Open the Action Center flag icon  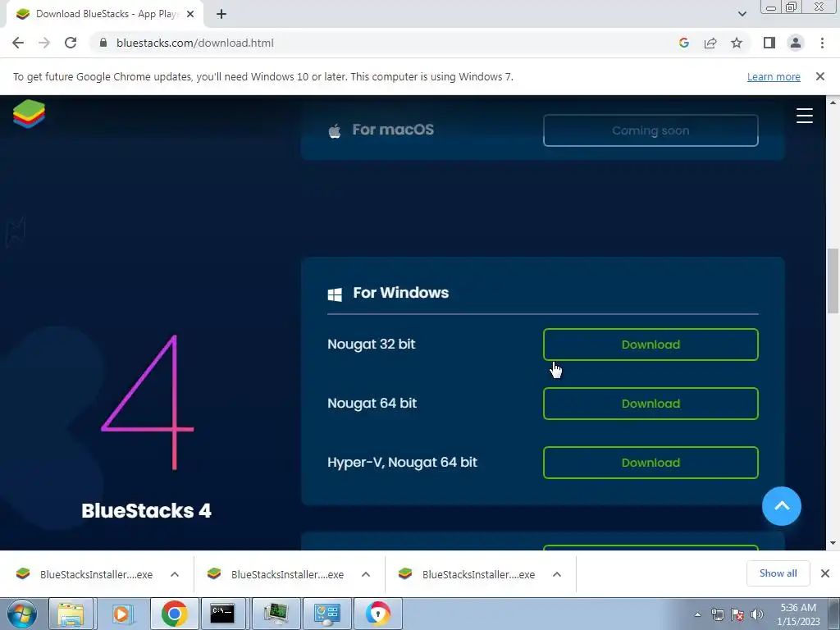click(x=737, y=614)
